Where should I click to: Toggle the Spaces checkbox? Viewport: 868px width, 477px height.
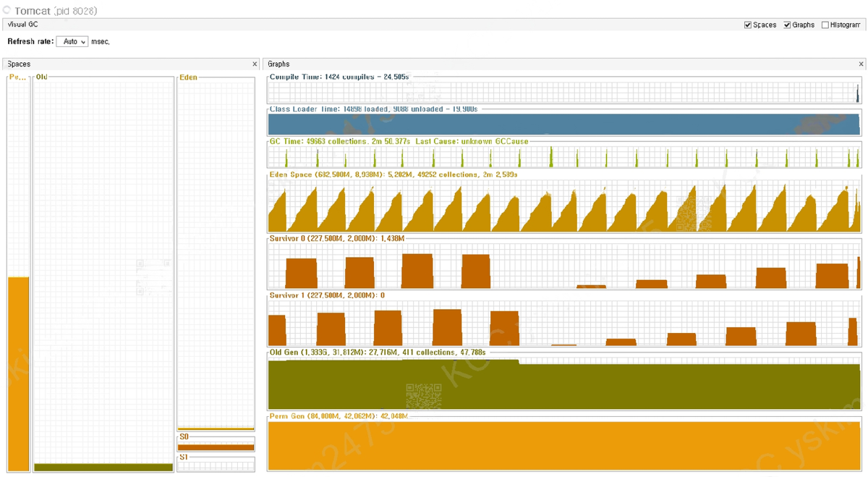tap(748, 25)
